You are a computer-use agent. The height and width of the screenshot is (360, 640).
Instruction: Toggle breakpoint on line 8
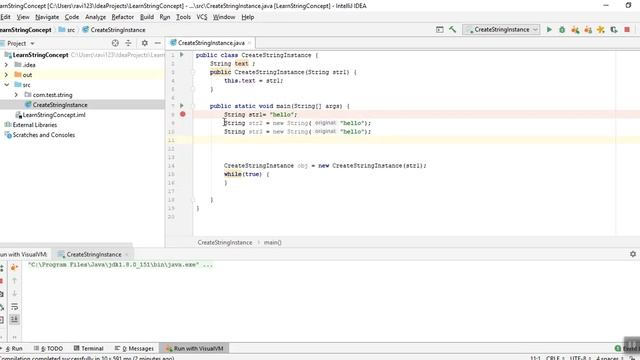[182, 114]
